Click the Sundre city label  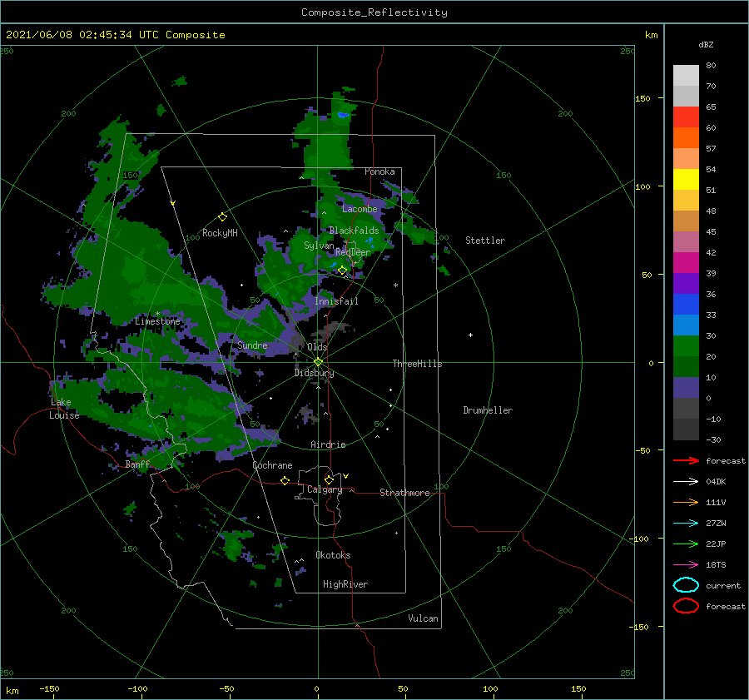click(x=252, y=345)
